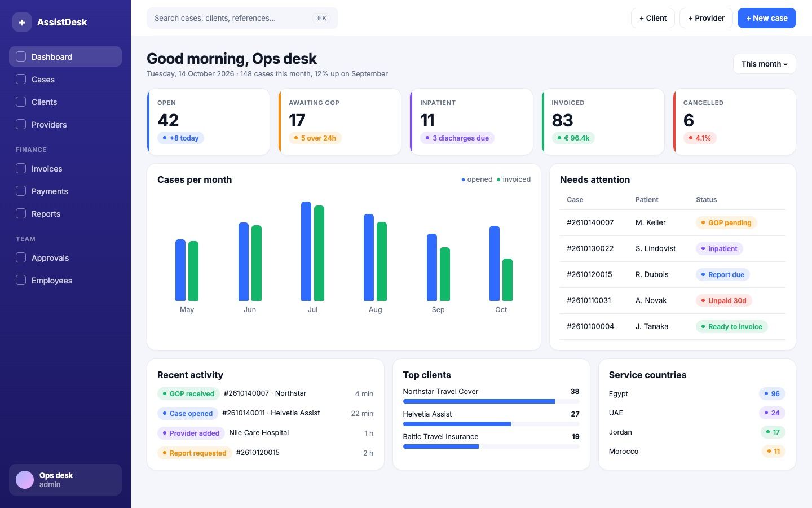The image size is (812, 508).
Task: Click the Case opened activity tag
Action: coord(188,413)
